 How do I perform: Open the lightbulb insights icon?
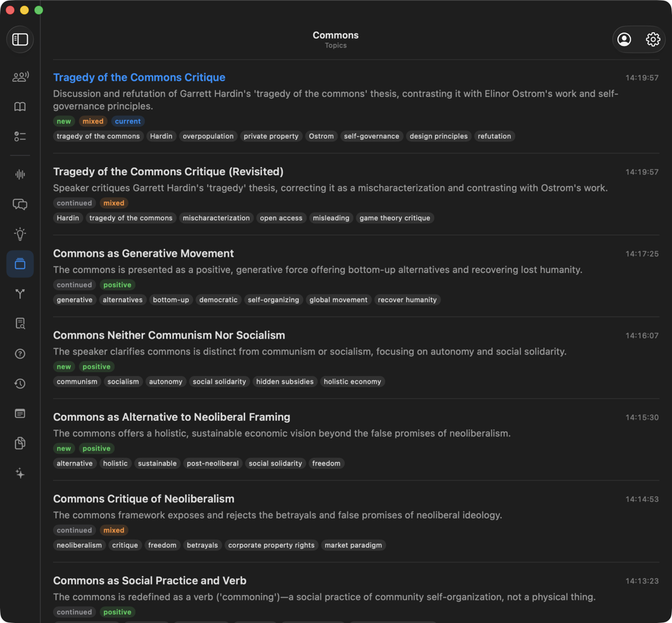[x=20, y=234]
